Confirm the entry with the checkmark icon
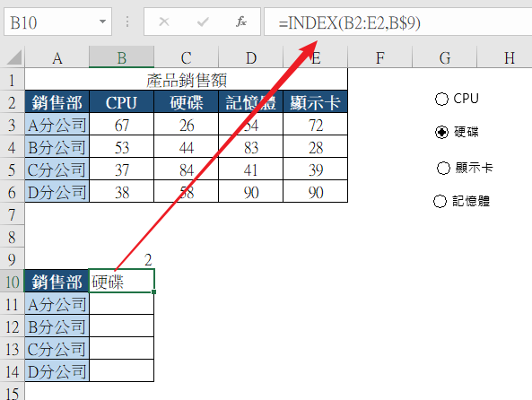Screen dimensions: 532x400 click(x=203, y=22)
